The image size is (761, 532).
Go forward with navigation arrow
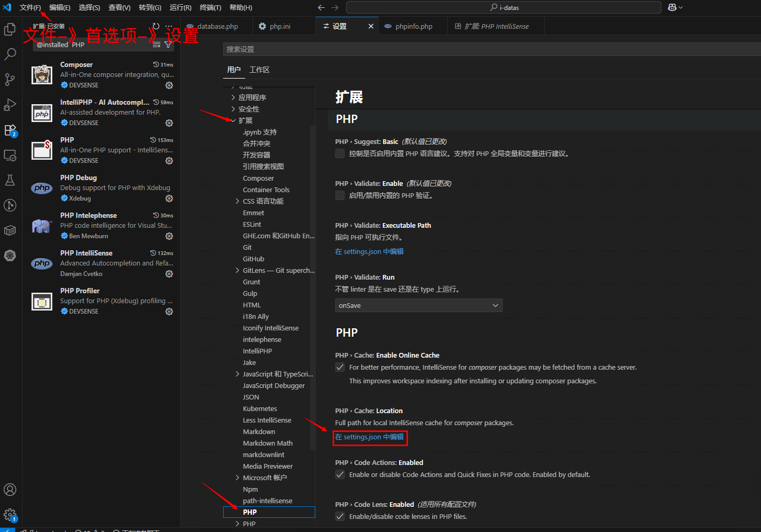pyautogui.click(x=335, y=7)
